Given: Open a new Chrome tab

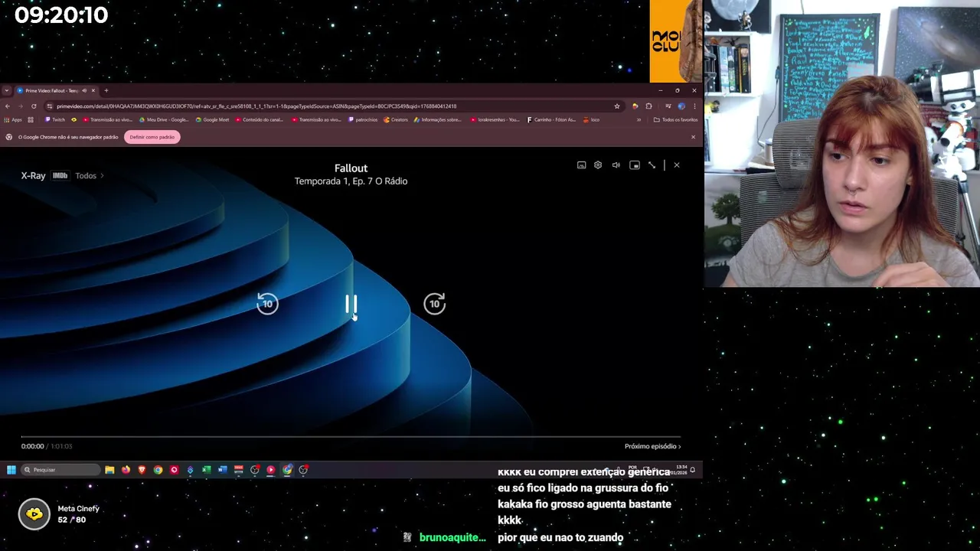Looking at the screenshot, I should (x=106, y=90).
